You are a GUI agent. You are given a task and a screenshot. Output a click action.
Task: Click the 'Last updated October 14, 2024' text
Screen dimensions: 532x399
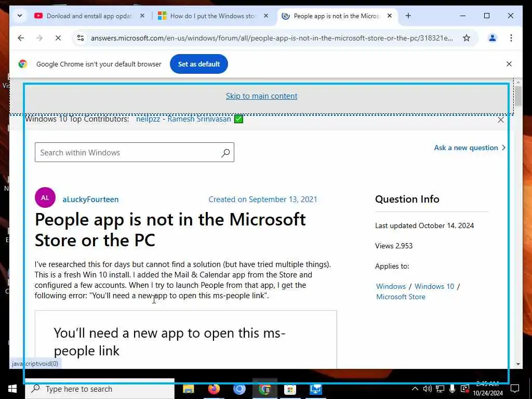click(x=424, y=225)
